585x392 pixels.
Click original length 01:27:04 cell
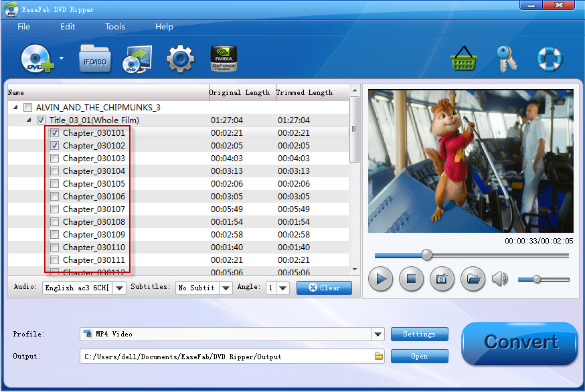[227, 120]
